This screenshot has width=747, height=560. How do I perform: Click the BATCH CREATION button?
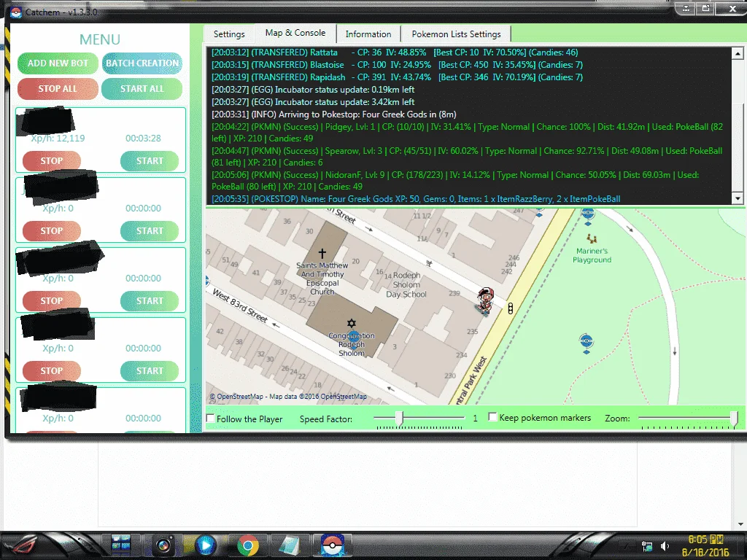[142, 63]
